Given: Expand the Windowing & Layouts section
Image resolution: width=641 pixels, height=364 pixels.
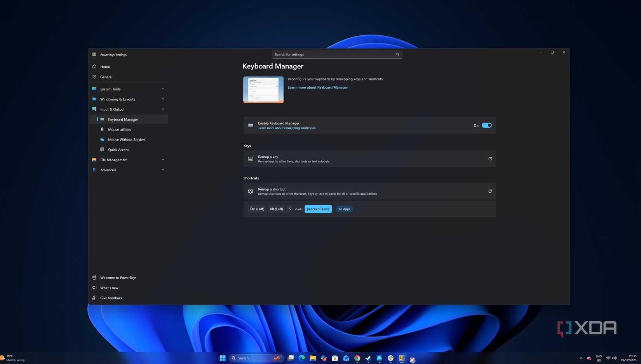Looking at the screenshot, I should (x=163, y=99).
